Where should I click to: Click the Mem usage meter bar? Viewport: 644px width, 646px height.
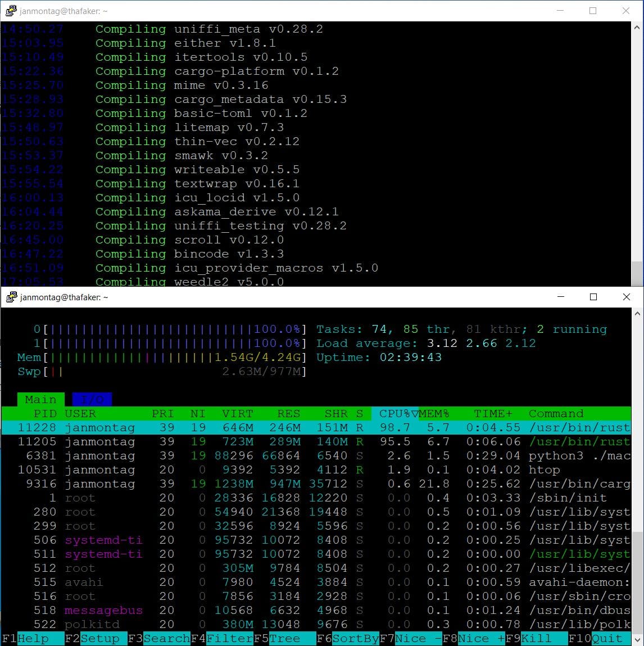169,357
